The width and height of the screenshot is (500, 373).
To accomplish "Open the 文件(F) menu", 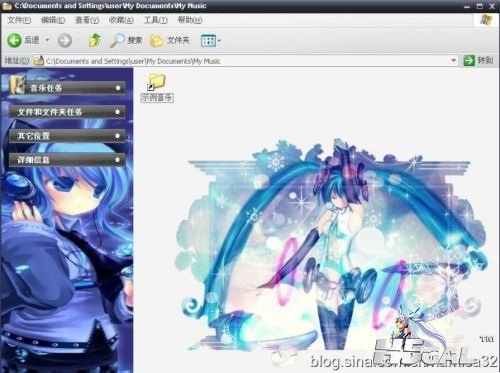I will (19, 20).
